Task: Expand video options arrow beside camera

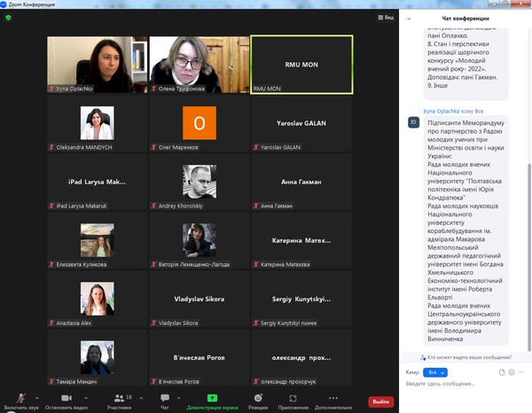Action: pos(88,395)
